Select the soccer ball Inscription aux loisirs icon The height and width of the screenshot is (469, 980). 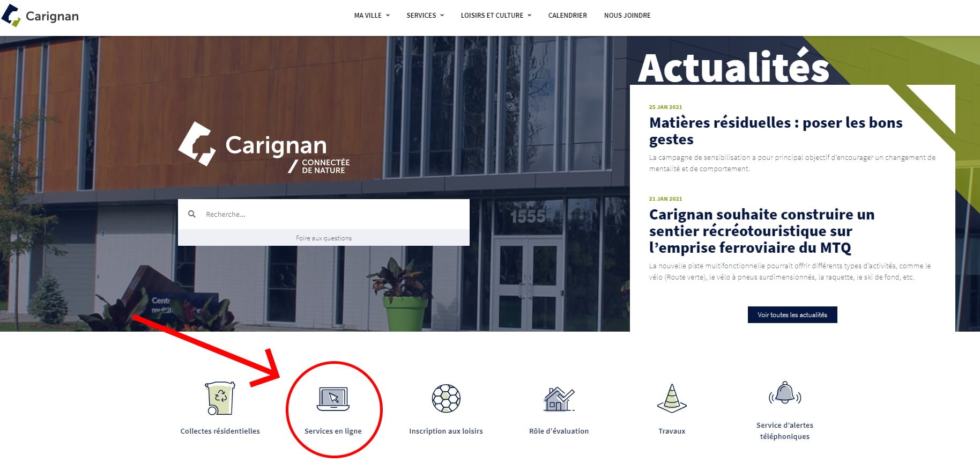tap(446, 398)
